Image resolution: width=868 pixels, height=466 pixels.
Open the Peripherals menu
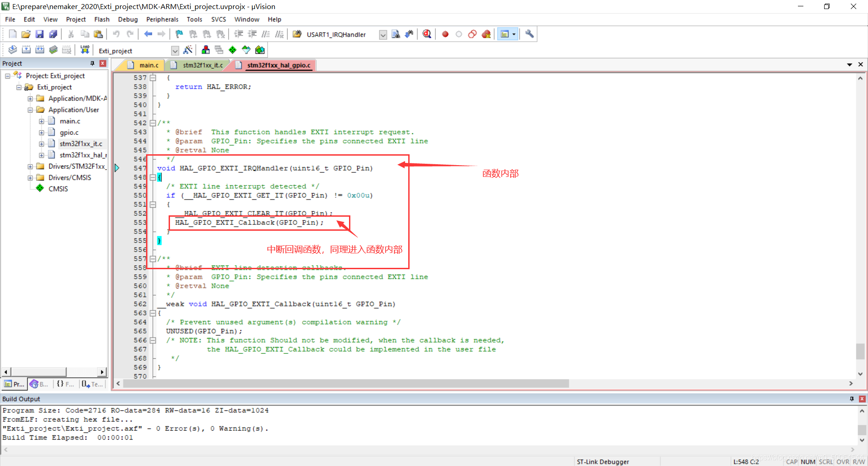(x=162, y=19)
